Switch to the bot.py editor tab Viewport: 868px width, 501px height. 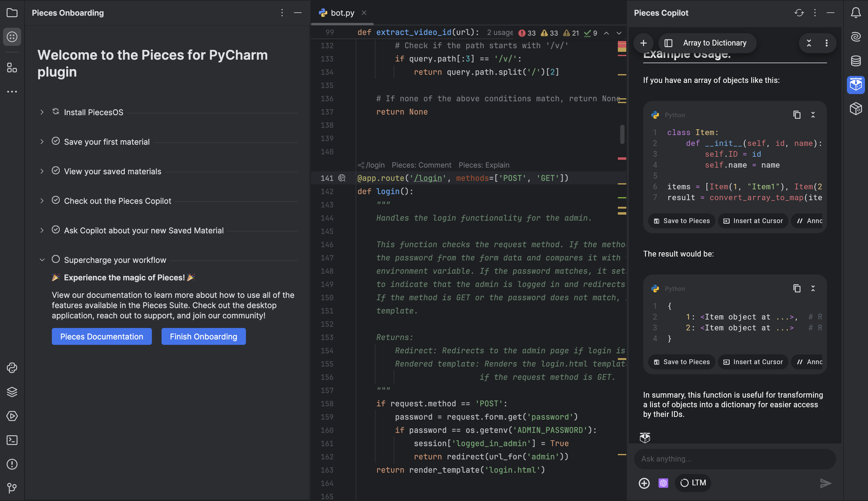[x=342, y=13]
